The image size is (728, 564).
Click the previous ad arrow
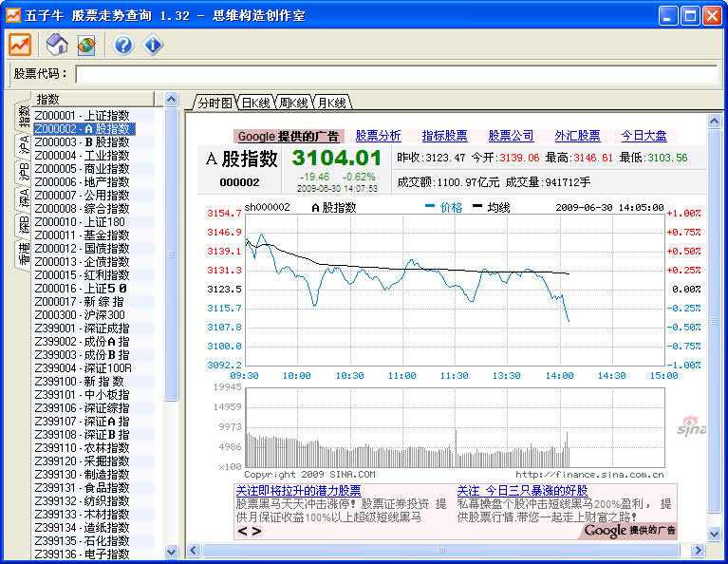tap(242, 531)
